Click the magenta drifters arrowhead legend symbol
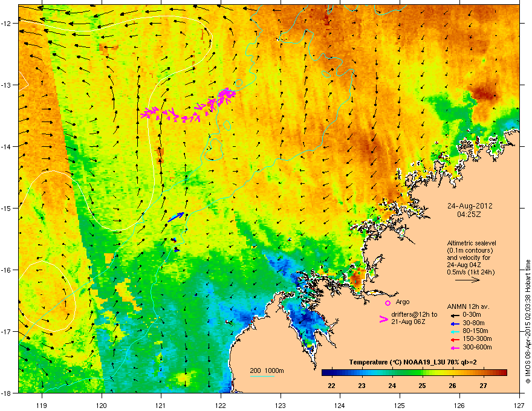Screen dimensions: 532x411 (x=384, y=319)
